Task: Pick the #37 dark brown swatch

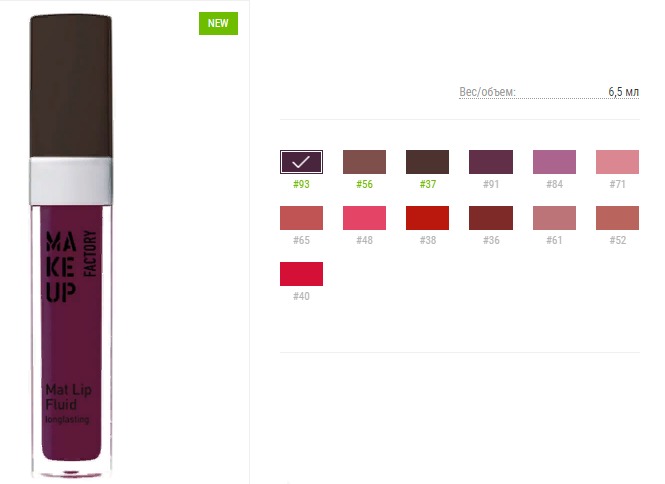Action: tap(427, 162)
